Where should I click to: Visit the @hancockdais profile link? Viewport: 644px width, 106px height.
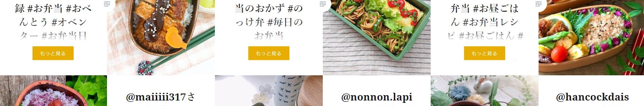click(592, 97)
